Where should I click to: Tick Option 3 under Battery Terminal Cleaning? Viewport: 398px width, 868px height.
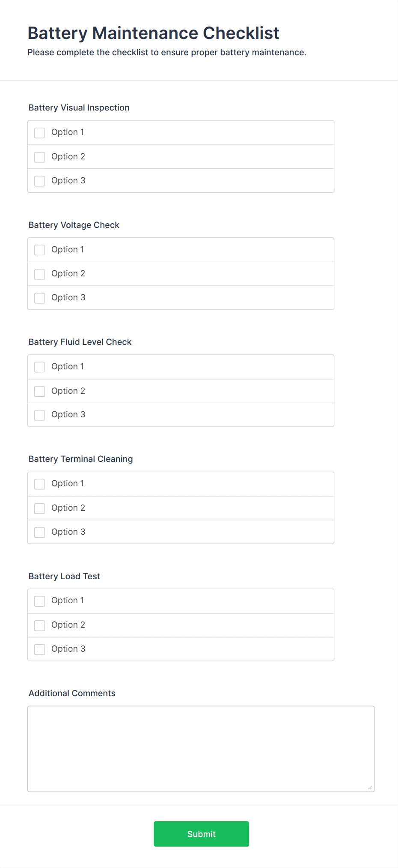pyautogui.click(x=40, y=533)
